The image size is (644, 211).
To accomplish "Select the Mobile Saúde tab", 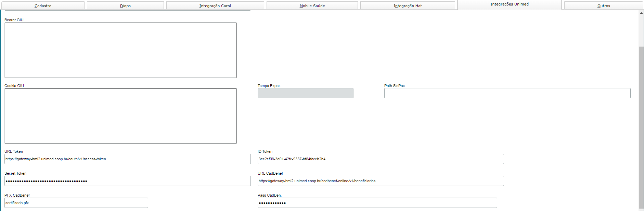I will tap(312, 6).
